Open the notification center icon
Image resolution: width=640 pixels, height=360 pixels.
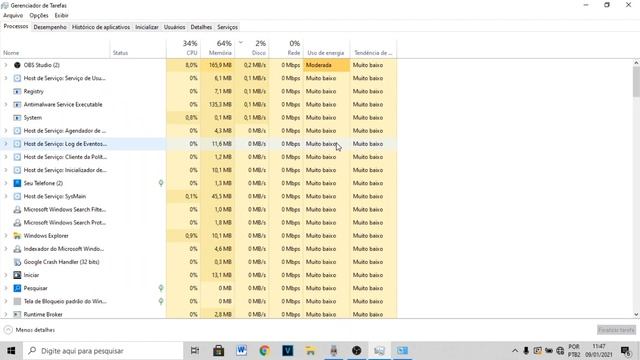tap(625, 351)
